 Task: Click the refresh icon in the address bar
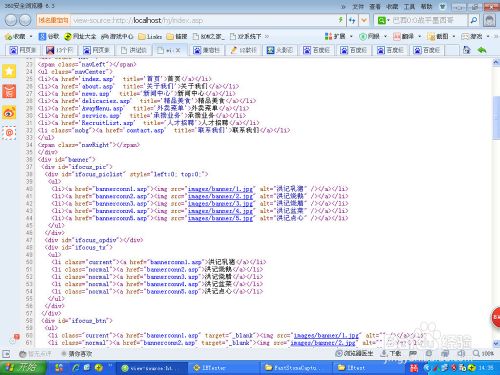click(352, 20)
